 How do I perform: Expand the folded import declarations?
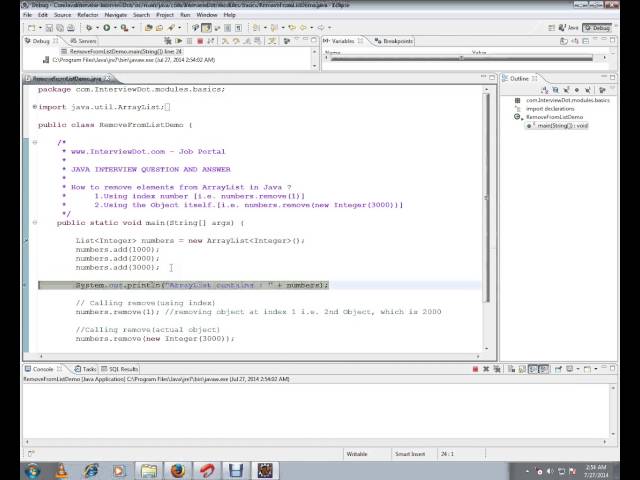35,107
